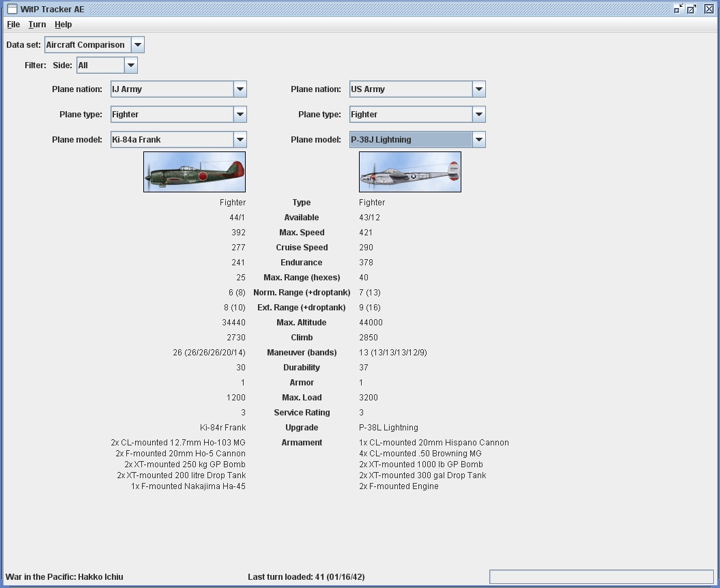Click the 'Max. Load' row label
This screenshot has width=720, height=588.
pos(302,398)
